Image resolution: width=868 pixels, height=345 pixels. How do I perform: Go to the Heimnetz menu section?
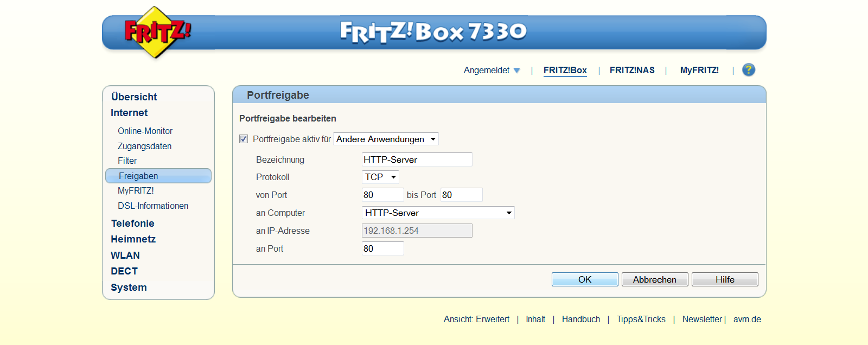click(x=133, y=239)
